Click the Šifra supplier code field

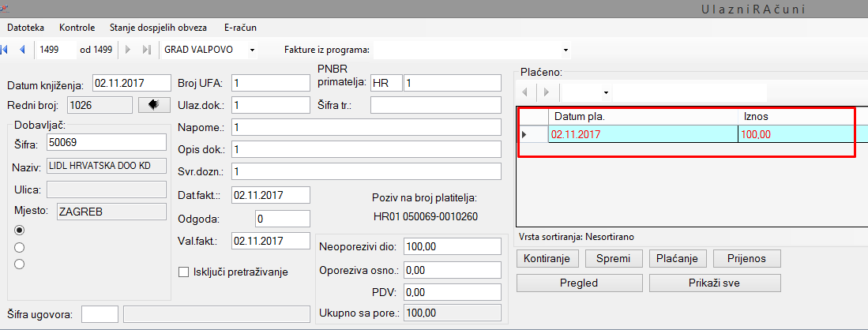click(x=106, y=142)
